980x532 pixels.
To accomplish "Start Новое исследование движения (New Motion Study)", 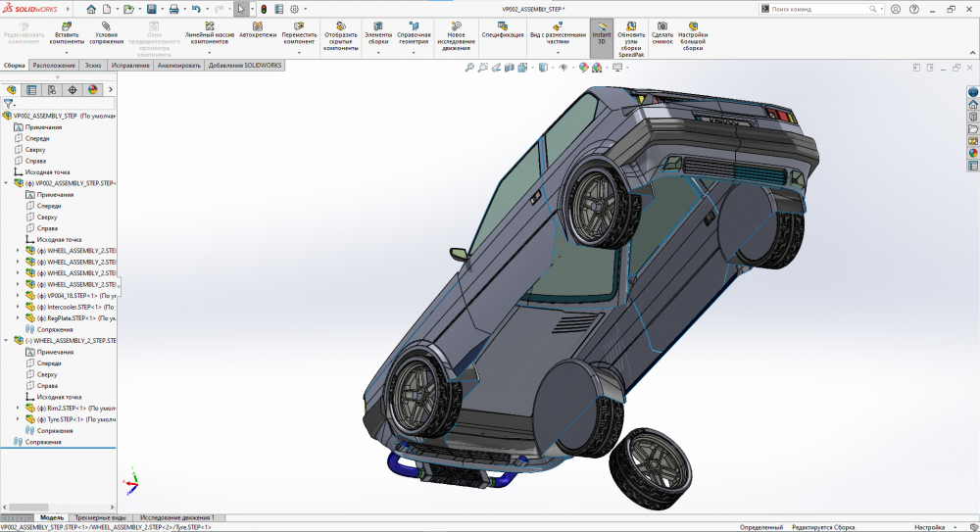I will (456, 26).
